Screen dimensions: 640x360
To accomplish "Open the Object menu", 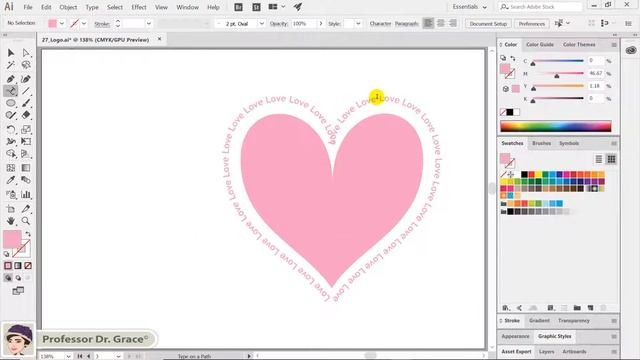I will (68, 7).
